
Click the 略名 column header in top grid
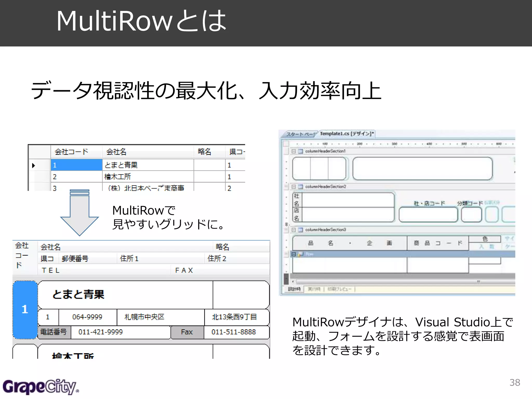pos(209,151)
